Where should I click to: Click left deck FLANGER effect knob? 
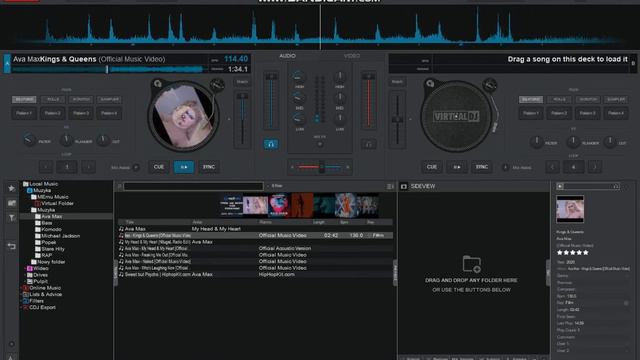click(66, 140)
